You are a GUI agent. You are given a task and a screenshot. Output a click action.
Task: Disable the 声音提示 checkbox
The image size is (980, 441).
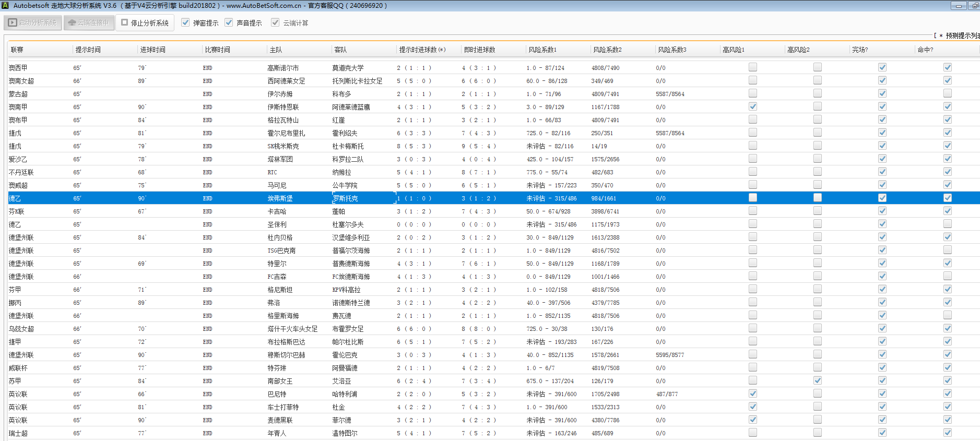click(x=229, y=22)
